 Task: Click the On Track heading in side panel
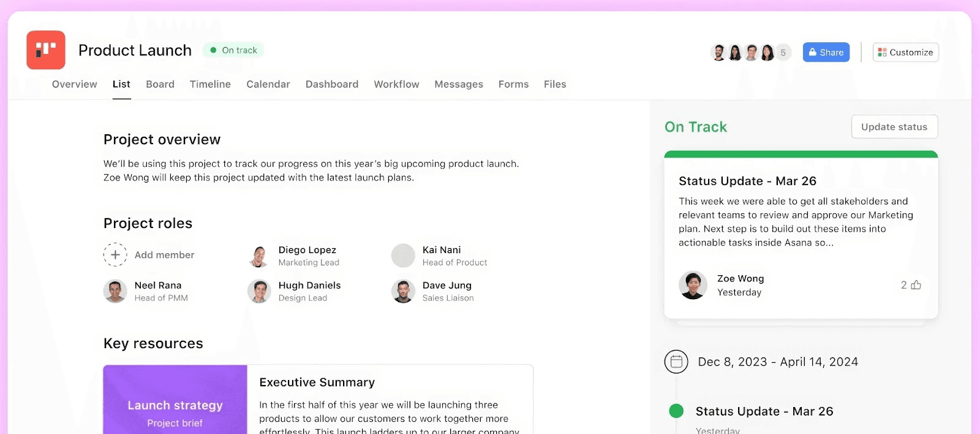[x=696, y=127]
